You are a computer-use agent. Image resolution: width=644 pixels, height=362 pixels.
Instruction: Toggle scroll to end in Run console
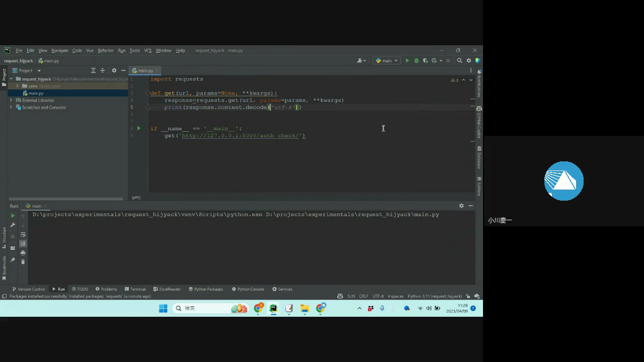click(23, 244)
